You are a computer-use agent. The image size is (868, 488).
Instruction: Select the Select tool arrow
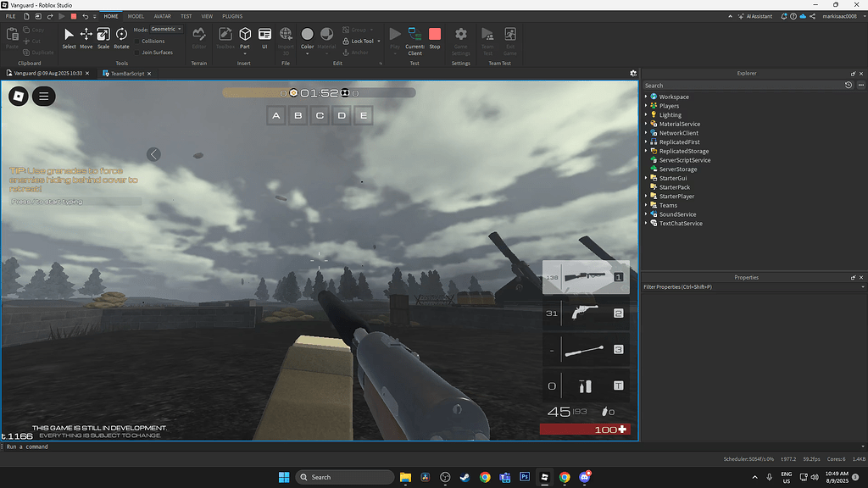pyautogui.click(x=69, y=37)
